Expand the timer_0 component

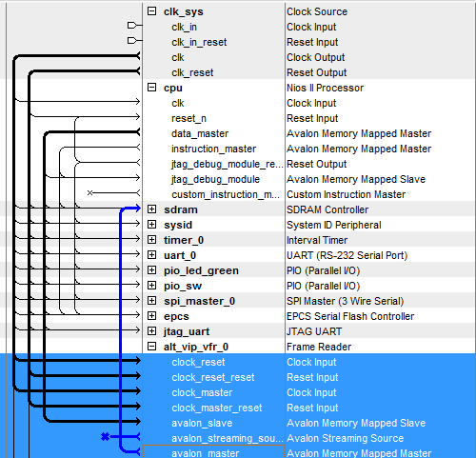[x=152, y=240]
